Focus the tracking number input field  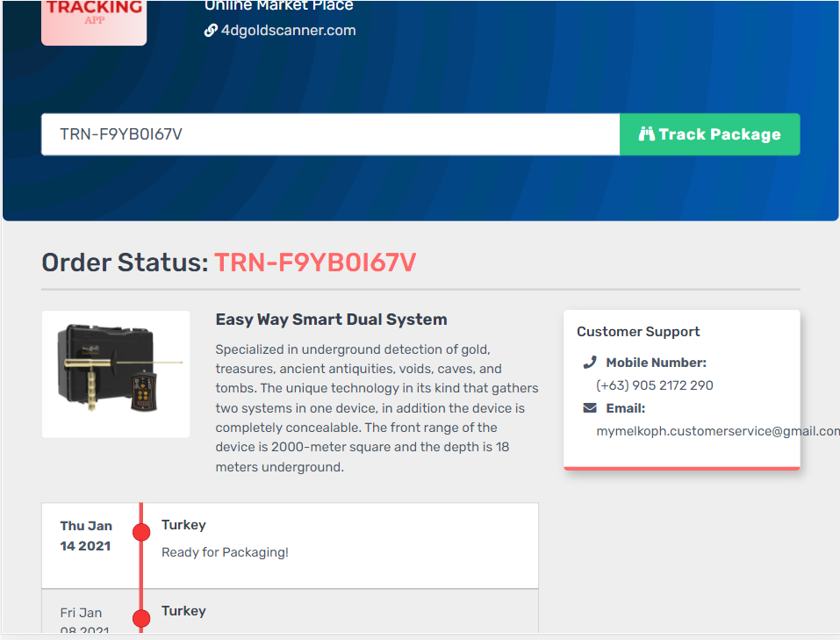(x=330, y=134)
